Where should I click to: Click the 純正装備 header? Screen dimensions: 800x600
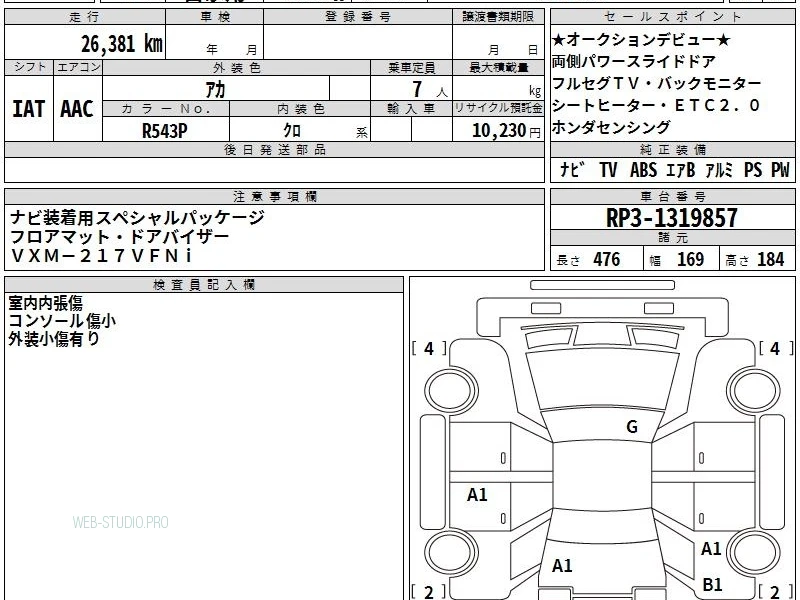672,149
